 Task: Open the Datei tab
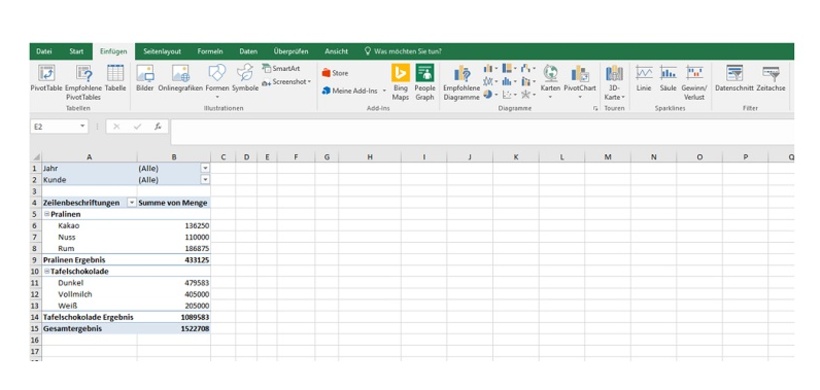pos(44,51)
